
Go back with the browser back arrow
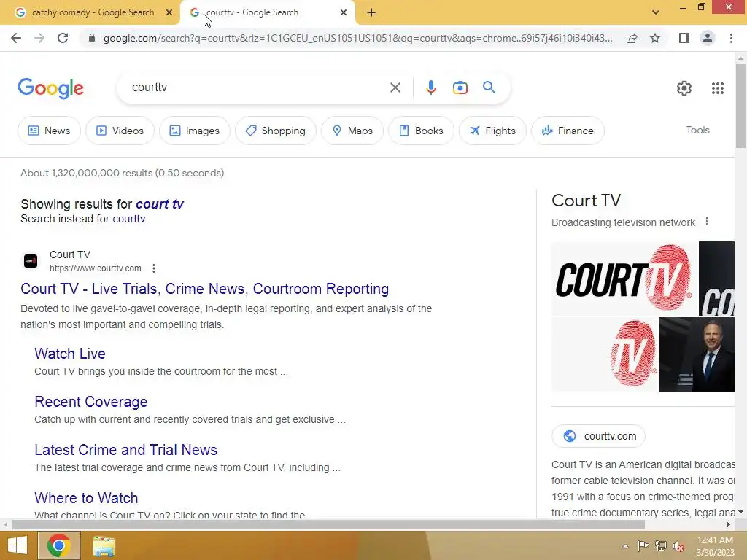click(16, 38)
